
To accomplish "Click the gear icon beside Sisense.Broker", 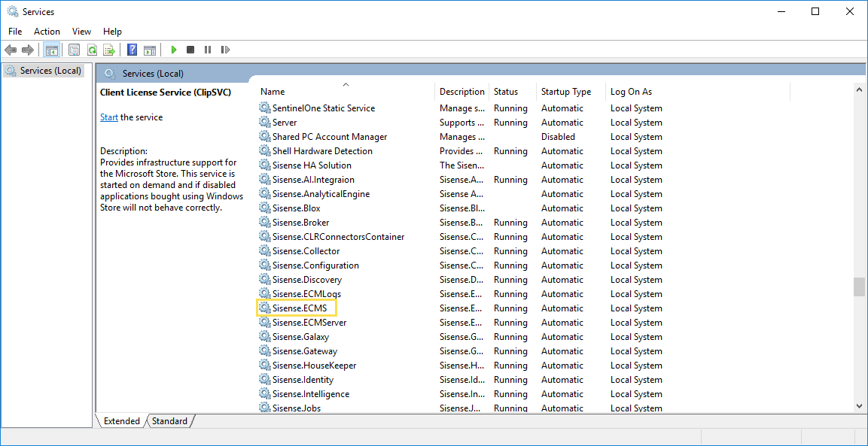I will click(x=265, y=223).
